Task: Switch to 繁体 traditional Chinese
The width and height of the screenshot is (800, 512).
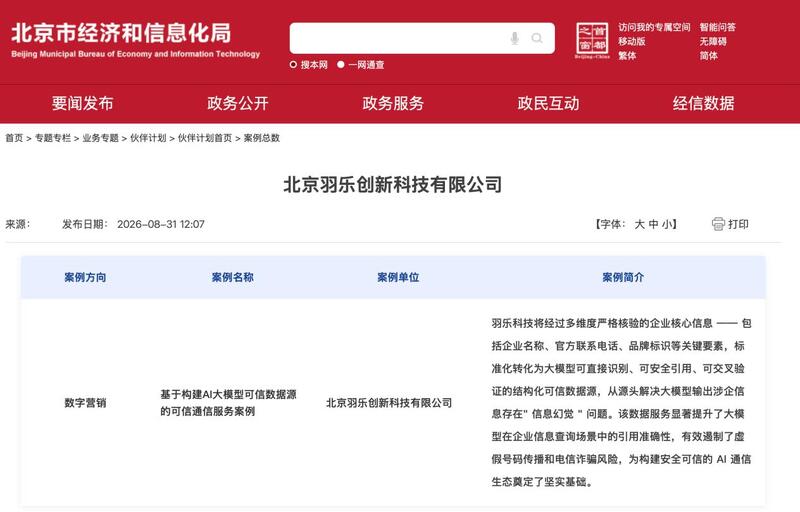Action: [627, 56]
